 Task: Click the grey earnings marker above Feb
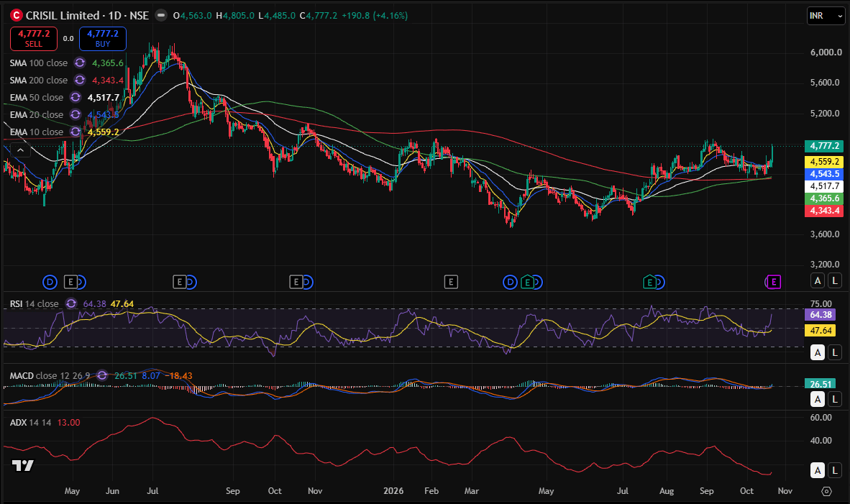point(451,282)
